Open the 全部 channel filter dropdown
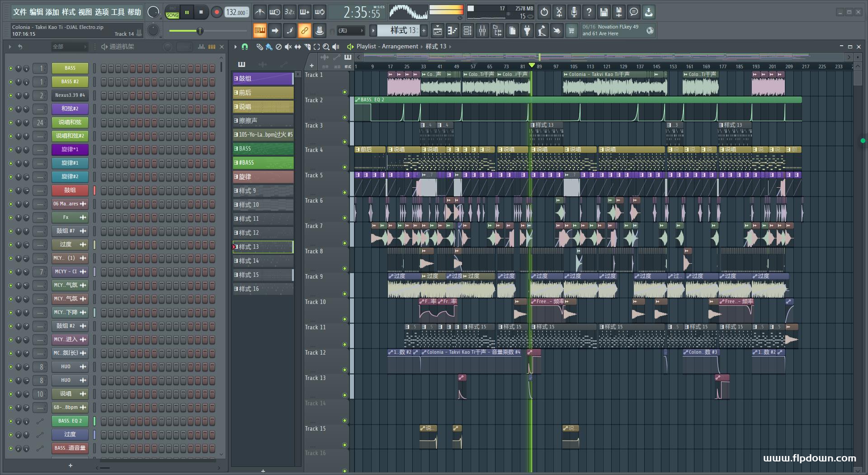The width and height of the screenshot is (868, 475). (69, 47)
